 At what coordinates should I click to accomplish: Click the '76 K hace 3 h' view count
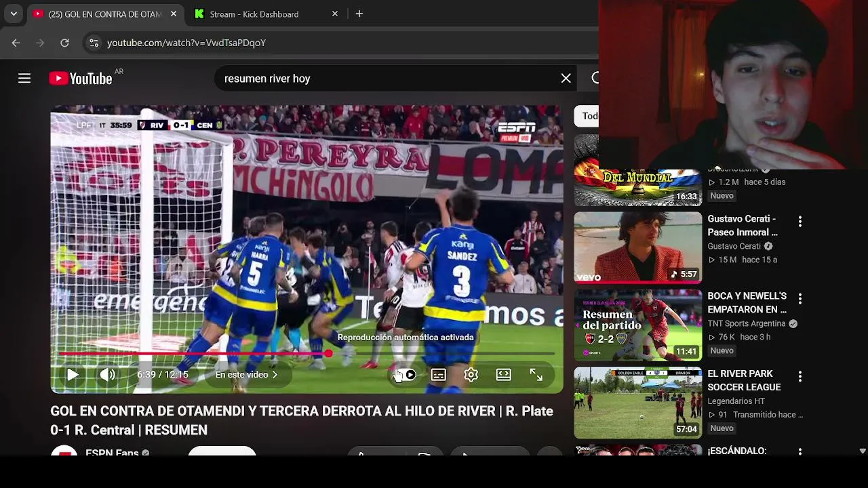coord(739,337)
